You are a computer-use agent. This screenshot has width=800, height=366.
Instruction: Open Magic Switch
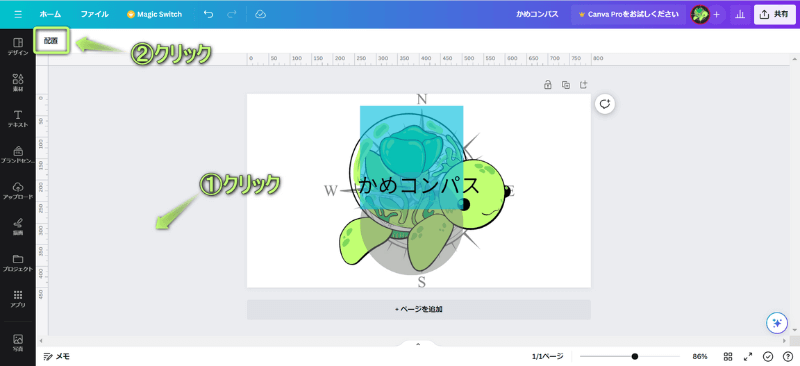click(x=154, y=14)
